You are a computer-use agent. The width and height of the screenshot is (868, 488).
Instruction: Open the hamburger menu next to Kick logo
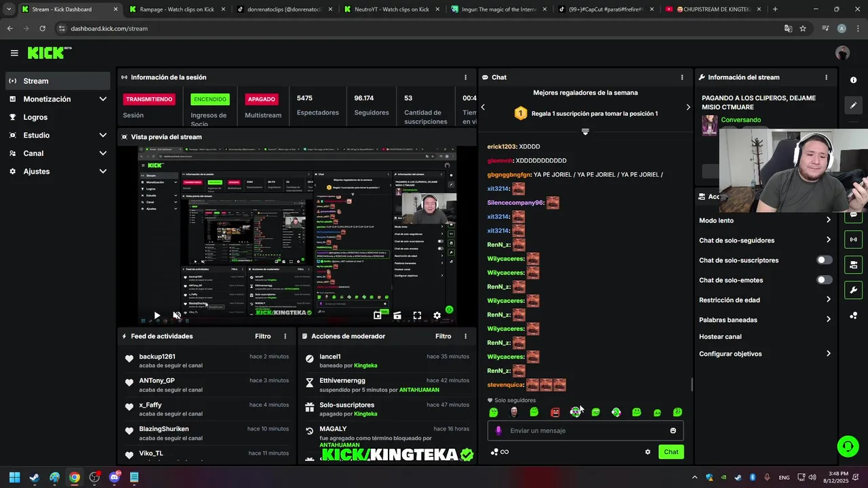pyautogui.click(x=14, y=53)
